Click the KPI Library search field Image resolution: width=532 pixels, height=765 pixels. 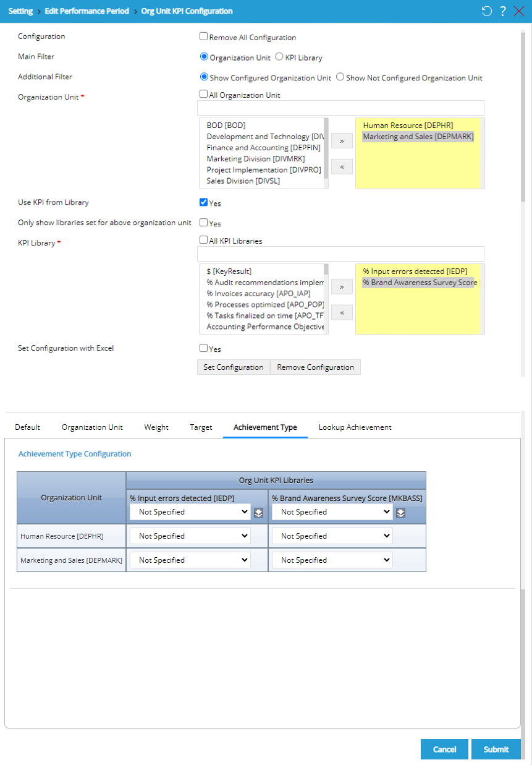[340, 254]
